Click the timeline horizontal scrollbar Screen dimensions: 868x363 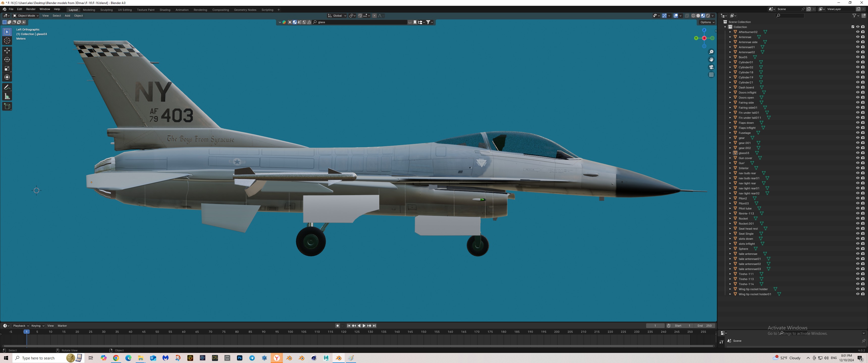[x=358, y=346]
